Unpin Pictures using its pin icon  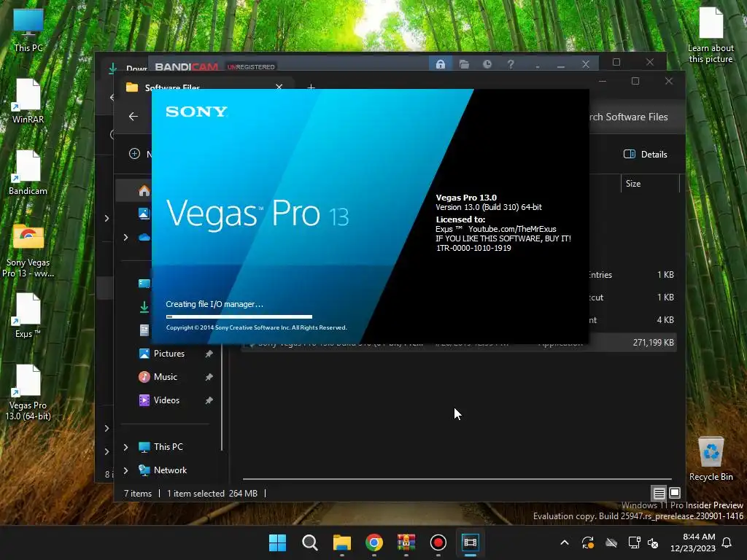click(x=209, y=354)
